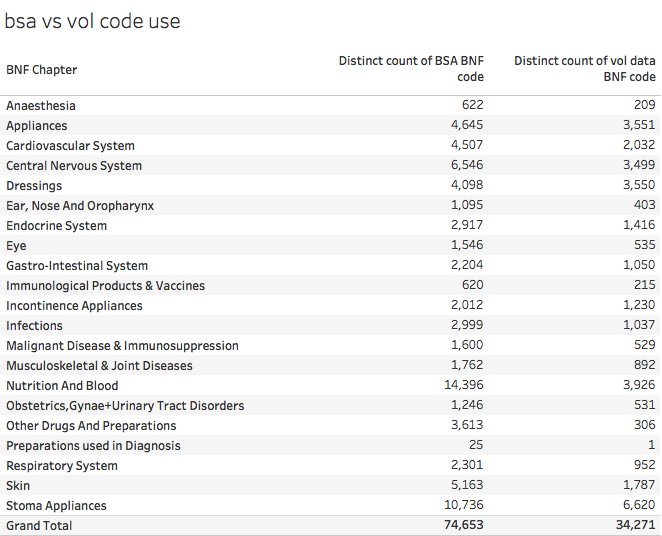Click the 'Distinct count of BSA BNF code' header
This screenshot has height=536, width=662.
pos(411,69)
